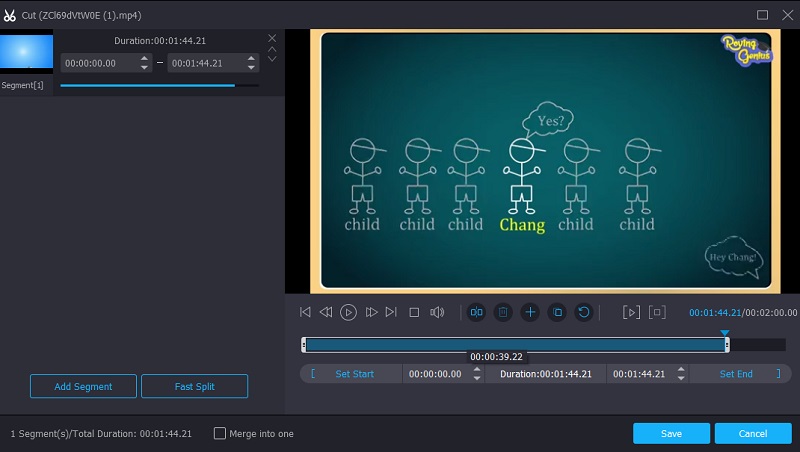Stop video playback
Screen dimensions: 800x452
tap(414, 312)
